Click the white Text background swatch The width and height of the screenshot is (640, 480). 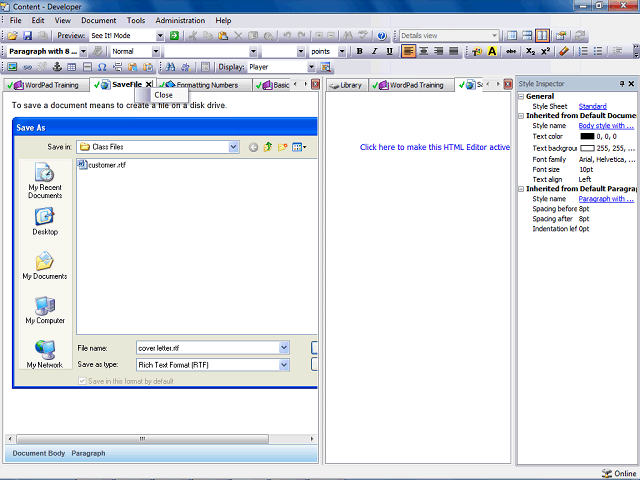[x=587, y=148]
